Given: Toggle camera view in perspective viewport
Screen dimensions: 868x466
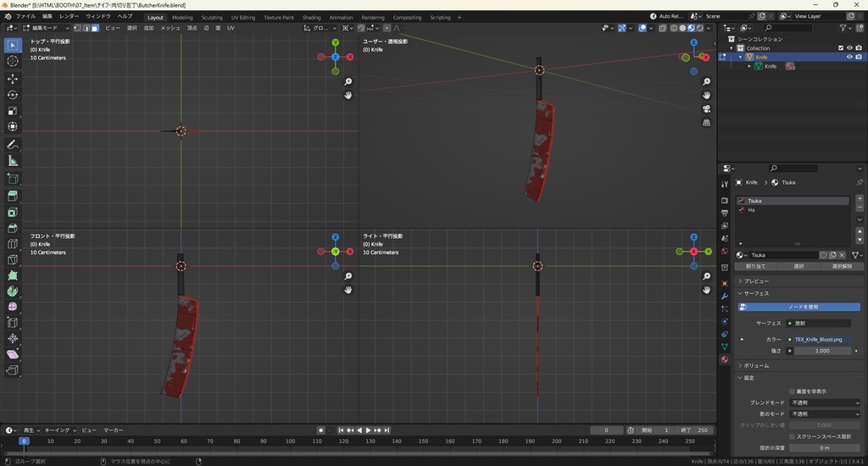Looking at the screenshot, I should [707, 109].
